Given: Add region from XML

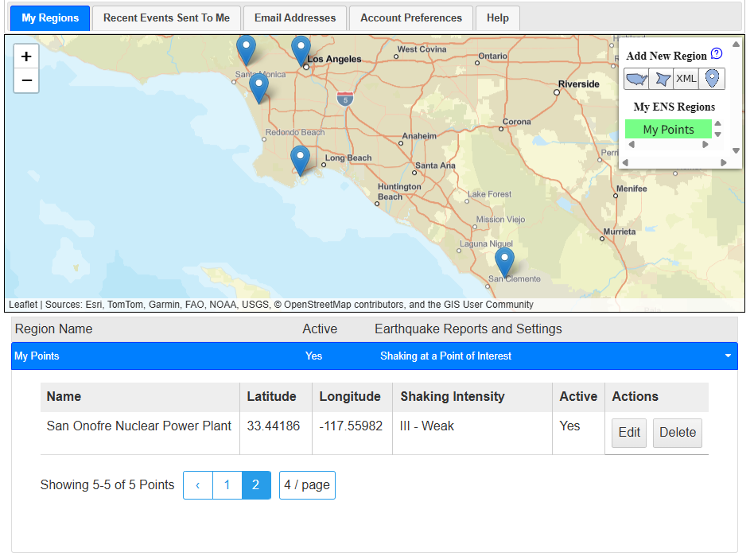Looking at the screenshot, I should (x=686, y=79).
